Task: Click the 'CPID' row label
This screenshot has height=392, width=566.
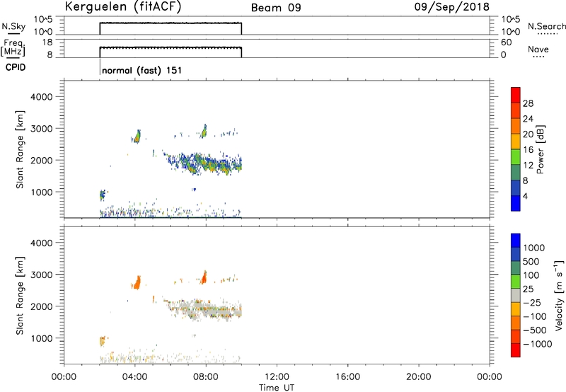Action: point(16,67)
